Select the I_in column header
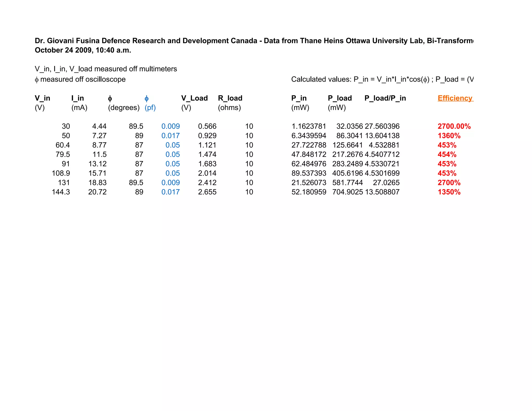This screenshot has height=411, width=532. [x=78, y=98]
